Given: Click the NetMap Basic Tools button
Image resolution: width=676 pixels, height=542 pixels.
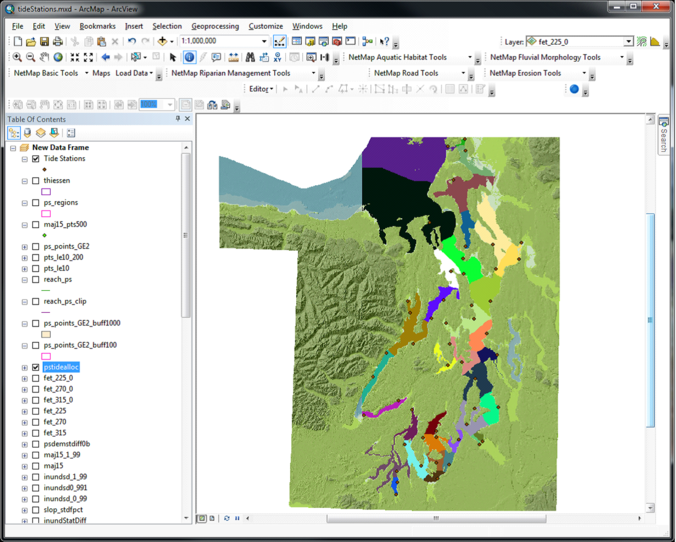Looking at the screenshot, I should (46, 73).
